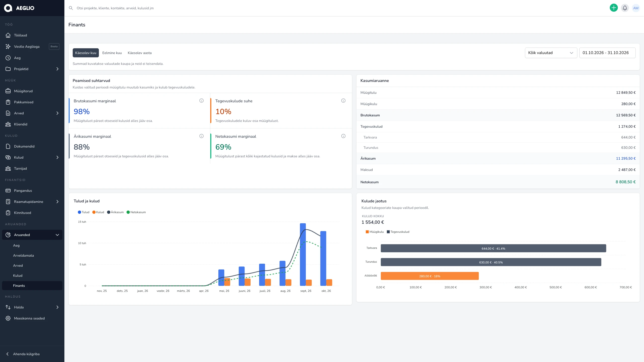Expand the sidebar Arved submenu under Müük
The width and height of the screenshot is (644, 362).
(32, 113)
